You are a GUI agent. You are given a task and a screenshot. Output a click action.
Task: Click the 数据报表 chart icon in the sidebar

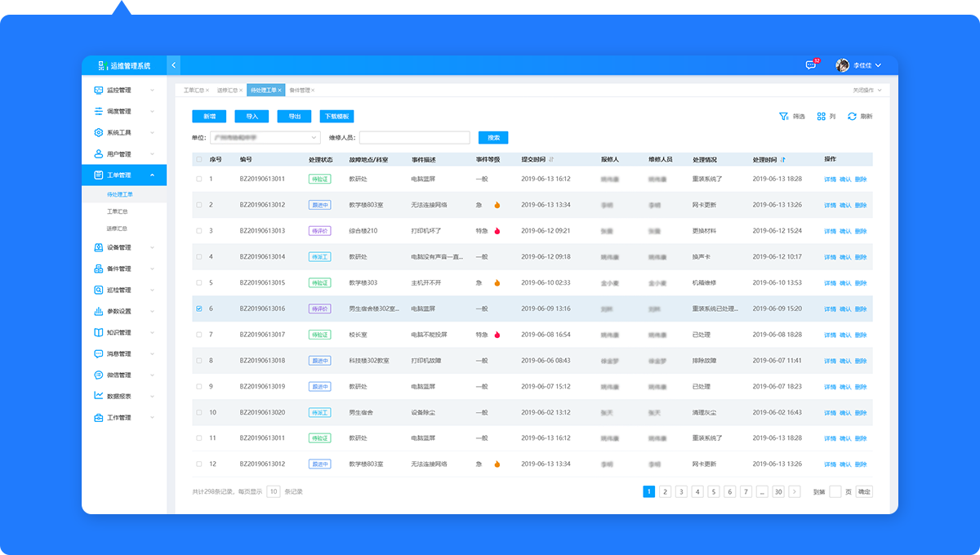tap(99, 396)
